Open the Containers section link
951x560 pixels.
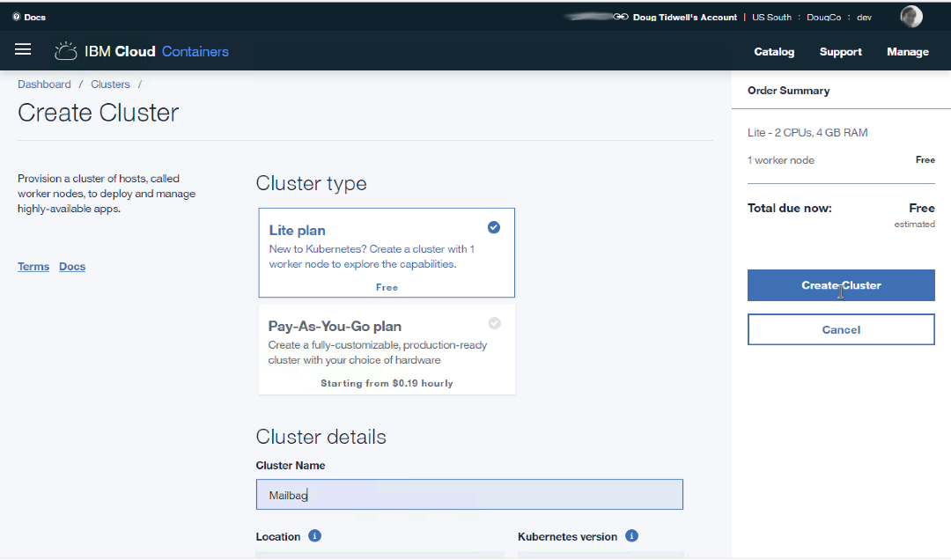click(195, 52)
